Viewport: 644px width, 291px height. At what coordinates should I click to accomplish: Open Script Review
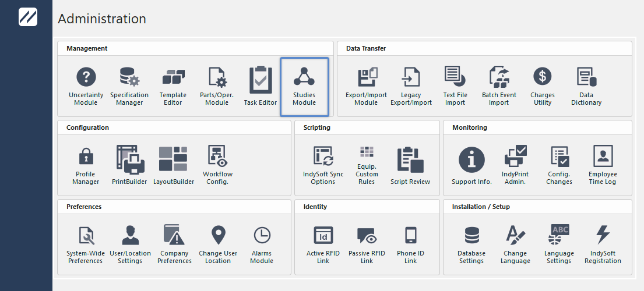tap(410, 166)
